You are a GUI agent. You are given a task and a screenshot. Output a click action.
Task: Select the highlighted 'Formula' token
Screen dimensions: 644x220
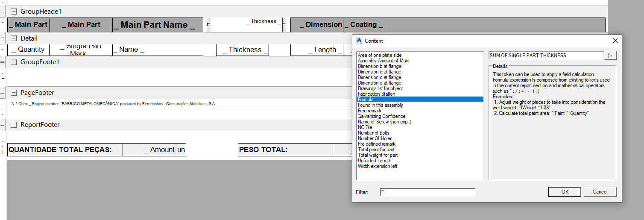[420, 100]
